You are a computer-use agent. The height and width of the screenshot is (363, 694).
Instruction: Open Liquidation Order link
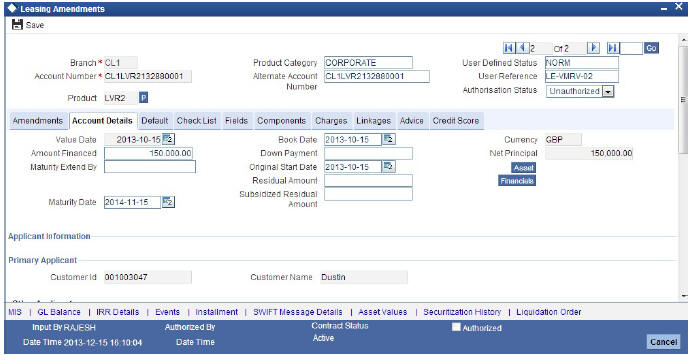(x=549, y=312)
